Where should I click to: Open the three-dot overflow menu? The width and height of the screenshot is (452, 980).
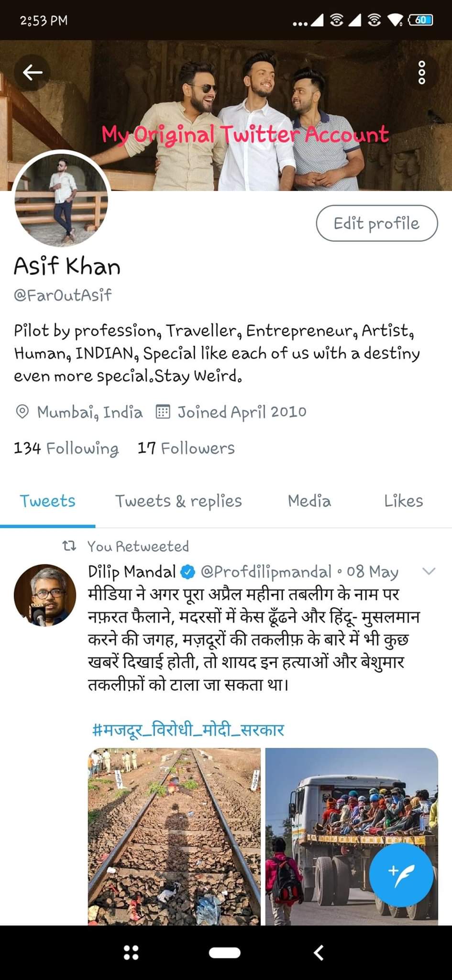click(421, 73)
